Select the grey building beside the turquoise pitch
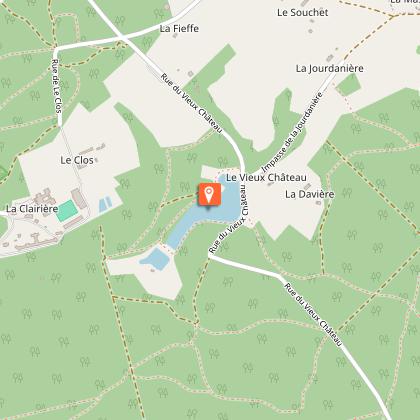Screen dimensions: 420x420 coord(79,198)
